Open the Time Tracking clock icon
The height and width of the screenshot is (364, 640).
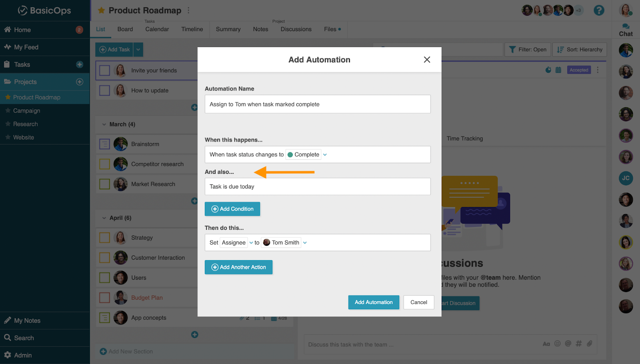548,70
